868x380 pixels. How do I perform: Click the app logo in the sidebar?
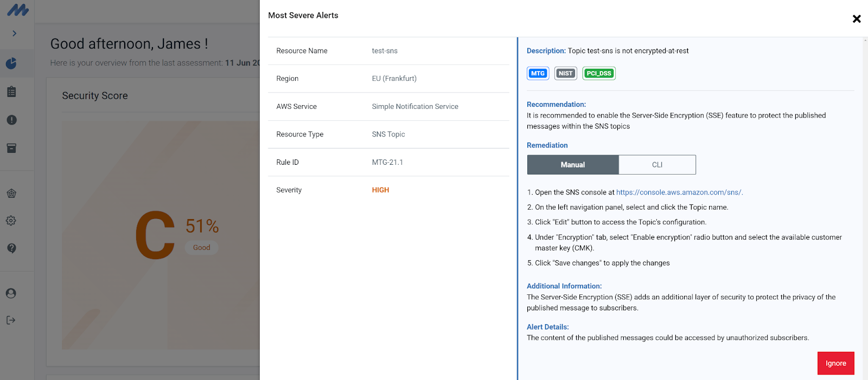18,10
